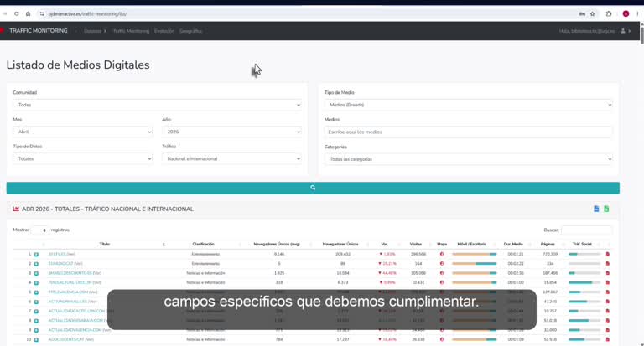Screen dimensions: 644x346
Task: Open the Categorías dropdown
Action: [x=468, y=159]
